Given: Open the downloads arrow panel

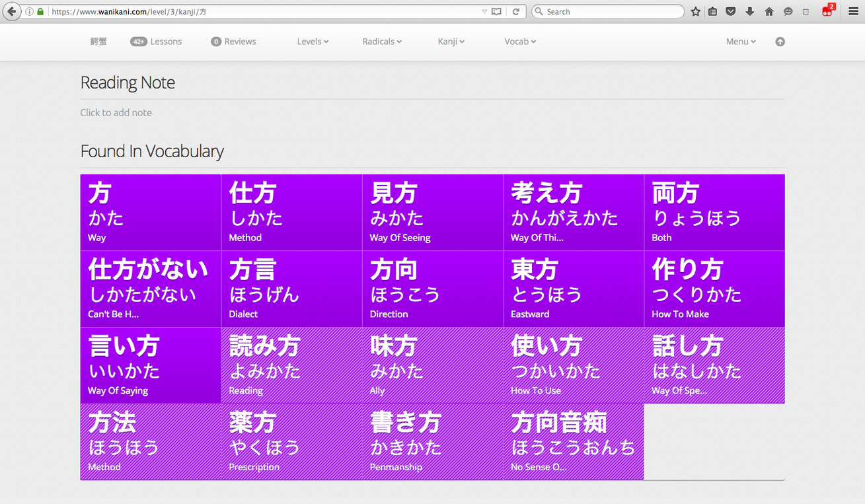Looking at the screenshot, I should [749, 12].
